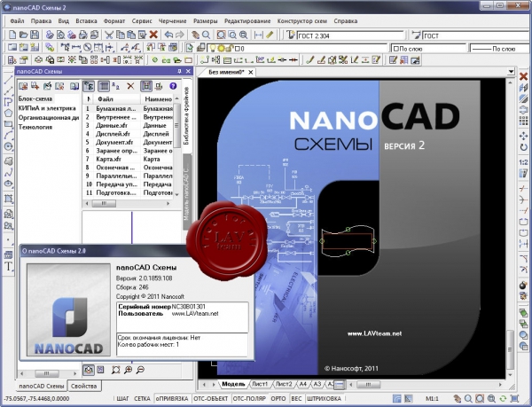The width and height of the screenshot is (532, 407).
Task: Toggle tree view button in library toolbar
Action: [89, 86]
